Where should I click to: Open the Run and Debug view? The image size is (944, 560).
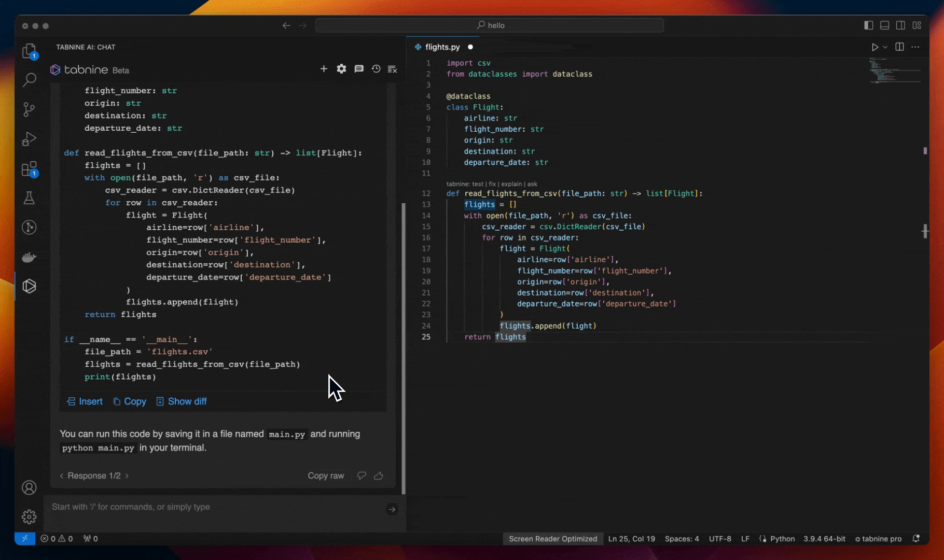point(29,139)
